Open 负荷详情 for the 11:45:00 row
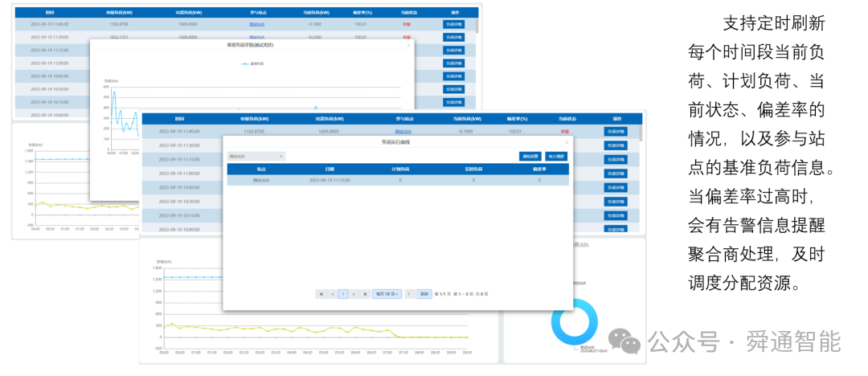This screenshot has width=868, height=376. pos(616,132)
